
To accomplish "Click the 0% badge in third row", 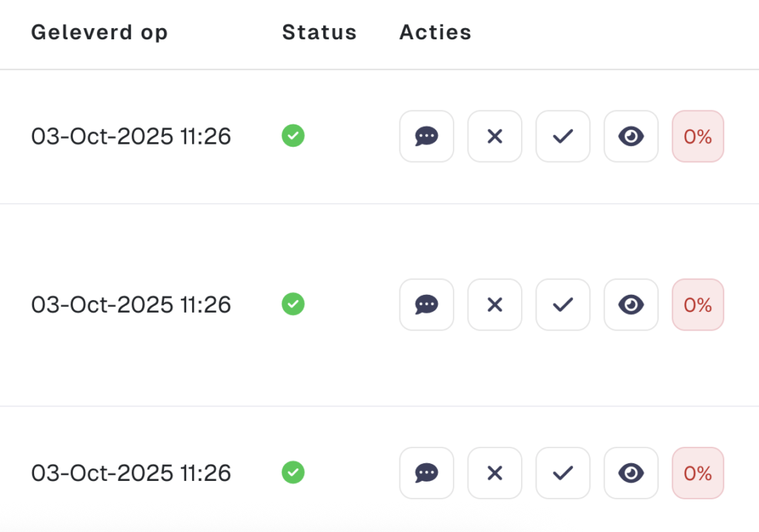I will (697, 473).
